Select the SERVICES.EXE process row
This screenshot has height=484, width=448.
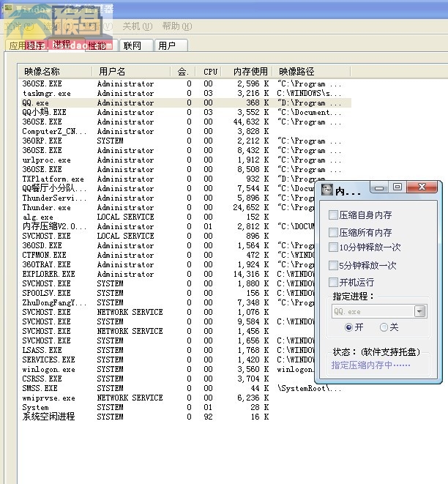click(x=167, y=360)
